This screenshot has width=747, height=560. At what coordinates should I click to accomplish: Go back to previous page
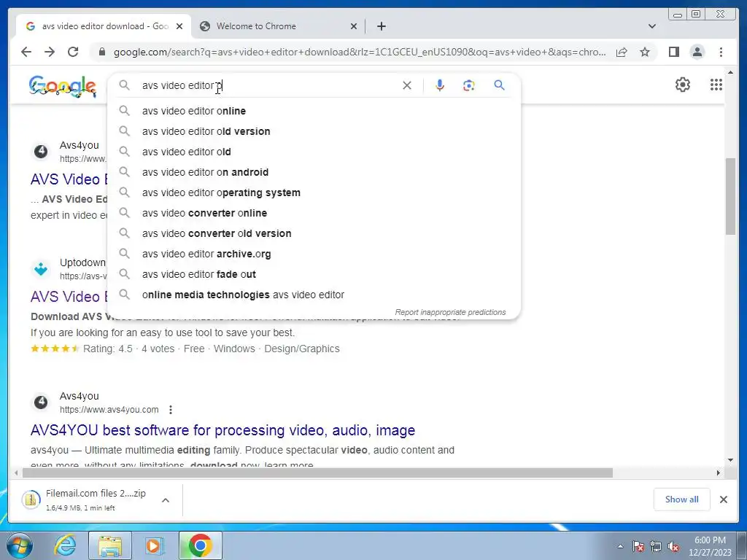coord(26,52)
